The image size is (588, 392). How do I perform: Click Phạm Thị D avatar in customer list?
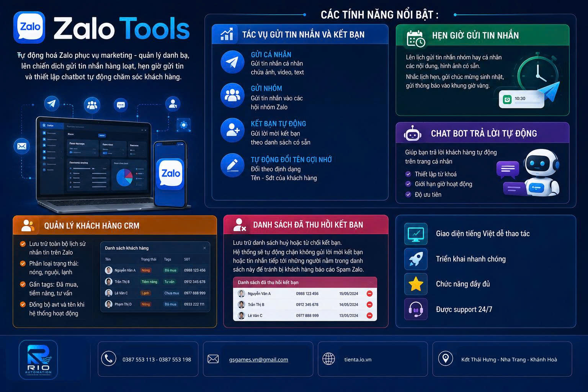coord(108,304)
